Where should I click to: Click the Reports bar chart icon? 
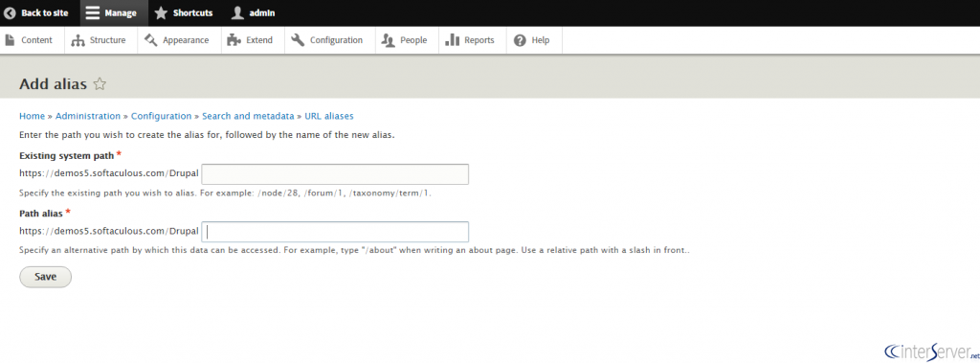(x=452, y=40)
